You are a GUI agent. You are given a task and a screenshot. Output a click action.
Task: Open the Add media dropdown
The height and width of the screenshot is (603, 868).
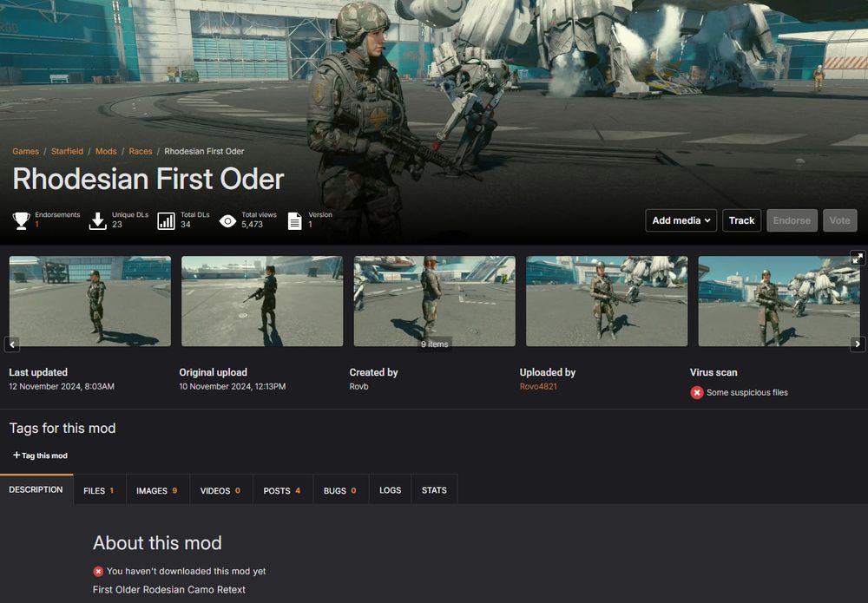click(681, 220)
